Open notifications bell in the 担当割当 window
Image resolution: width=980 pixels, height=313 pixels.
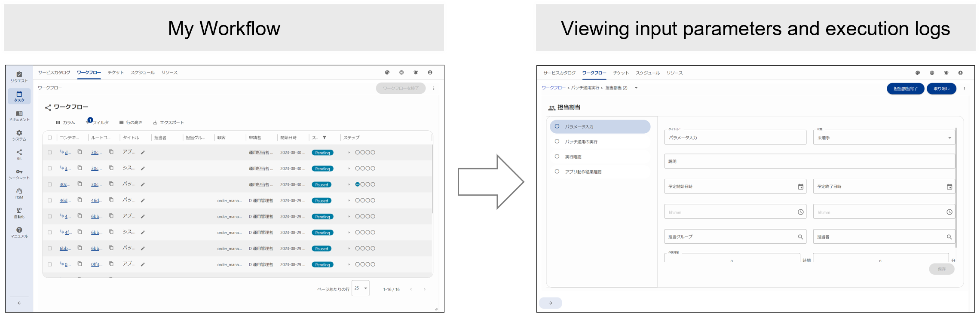click(x=946, y=73)
